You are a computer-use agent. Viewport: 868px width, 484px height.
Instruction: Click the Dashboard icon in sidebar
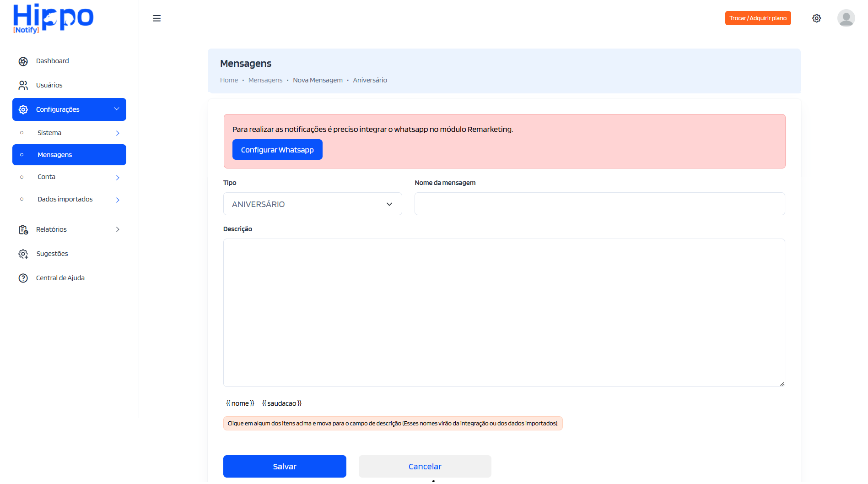tap(23, 61)
